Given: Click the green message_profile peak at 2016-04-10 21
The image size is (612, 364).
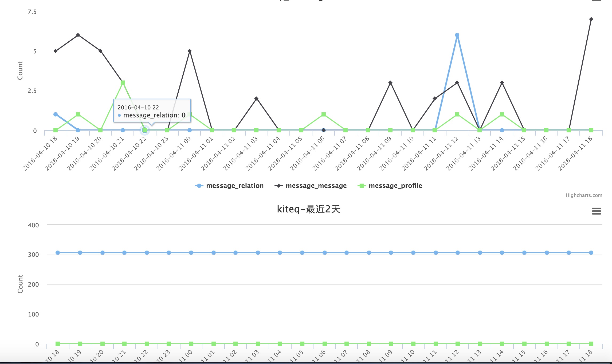Looking at the screenshot, I should point(123,83).
